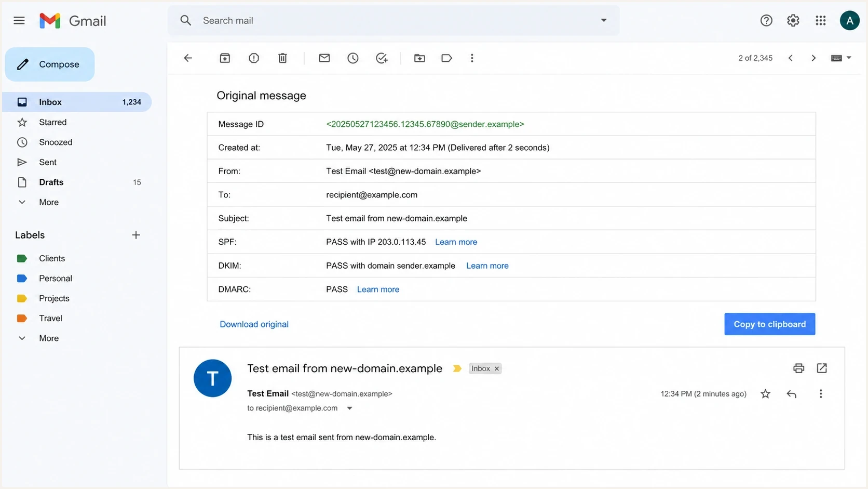868x489 pixels.
Task: Click '2 of 2,345' message counter
Action: [755, 58]
